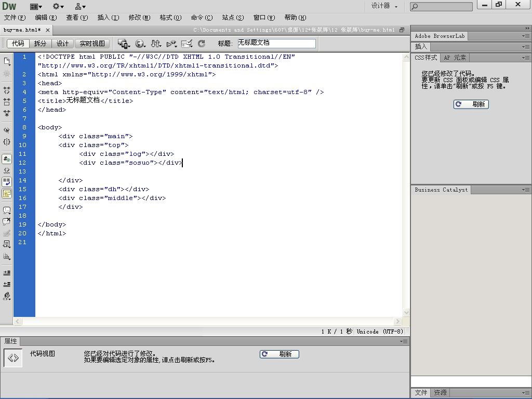The width and height of the screenshot is (532, 399).
Task: Toggle Syntax Error Alerts in info bar
Action: 7,193
